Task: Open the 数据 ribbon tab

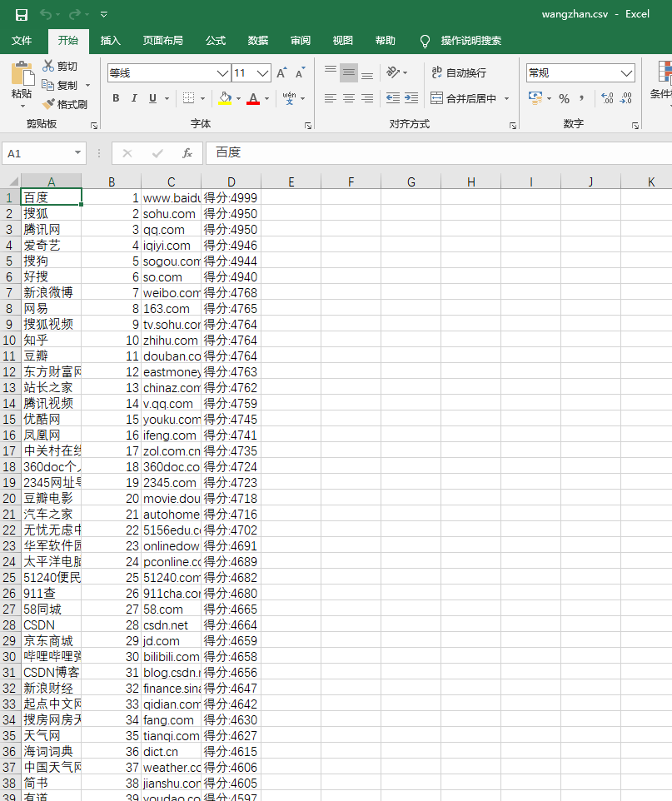Action: coord(258,40)
